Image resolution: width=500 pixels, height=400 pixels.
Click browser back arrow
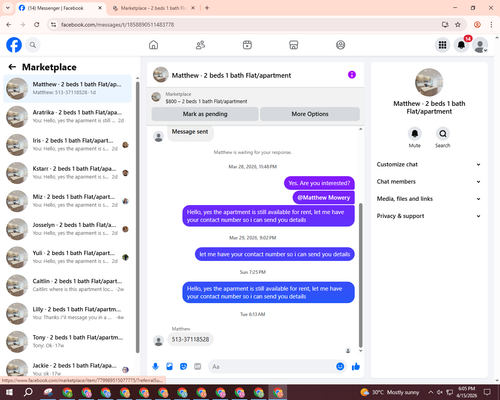coord(9,25)
